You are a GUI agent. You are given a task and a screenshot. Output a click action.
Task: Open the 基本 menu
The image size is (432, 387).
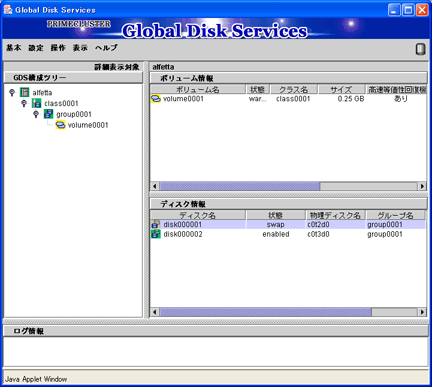point(14,48)
